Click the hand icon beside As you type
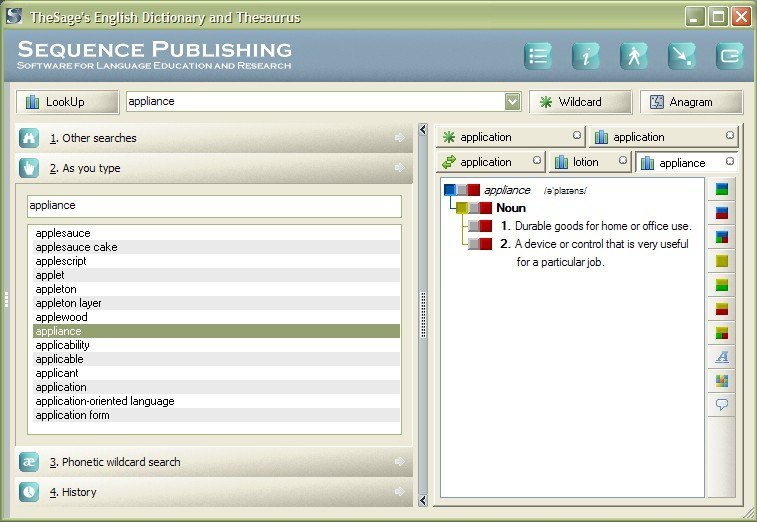 pos(29,168)
